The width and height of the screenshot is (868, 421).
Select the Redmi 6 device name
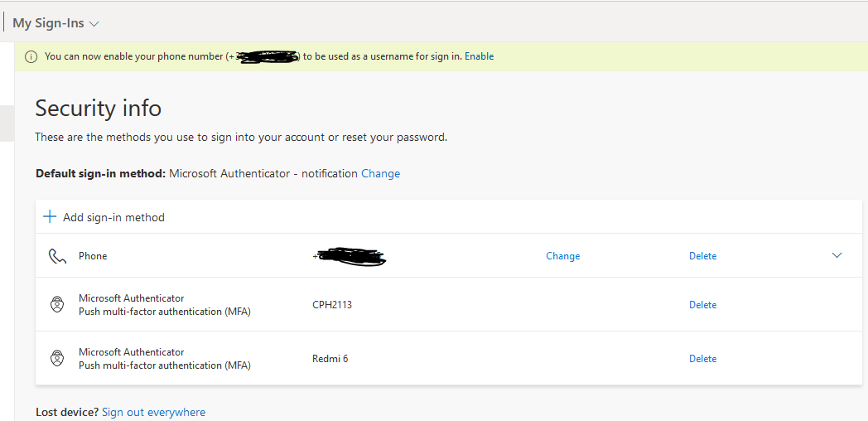pyautogui.click(x=330, y=358)
